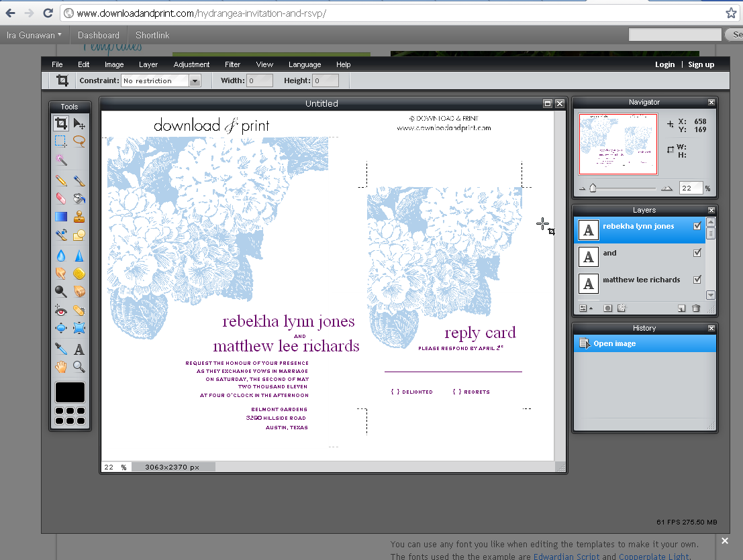Toggle visibility of the 'and' layer
The image size is (743, 560).
coord(697,253)
